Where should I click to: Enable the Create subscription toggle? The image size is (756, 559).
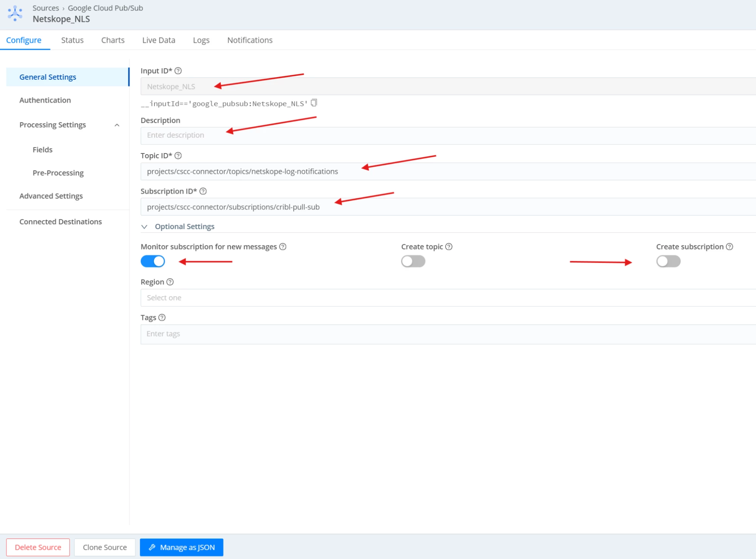tap(668, 261)
